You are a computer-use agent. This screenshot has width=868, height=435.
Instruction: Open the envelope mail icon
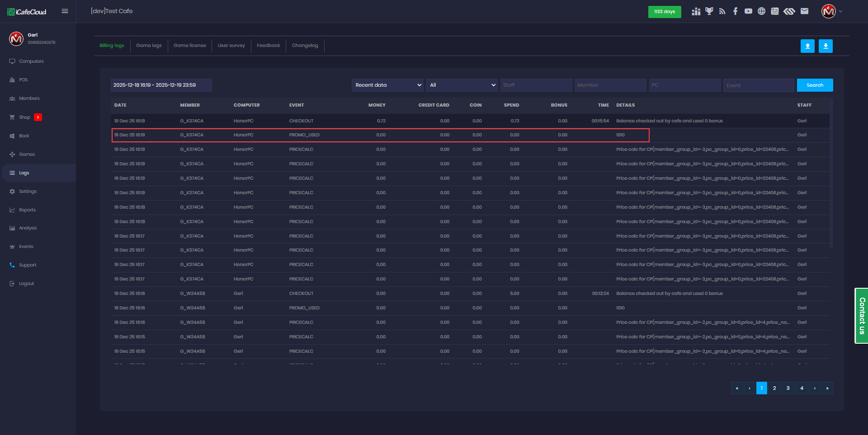pyautogui.click(x=804, y=11)
